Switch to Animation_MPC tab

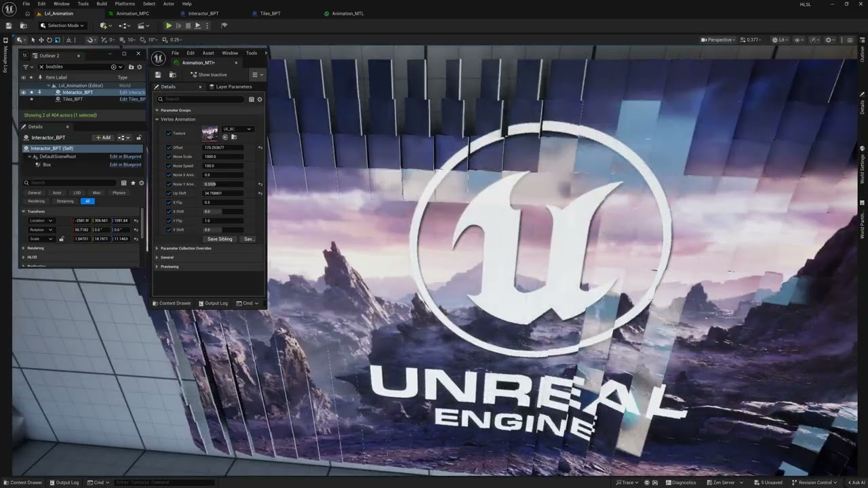point(132,14)
